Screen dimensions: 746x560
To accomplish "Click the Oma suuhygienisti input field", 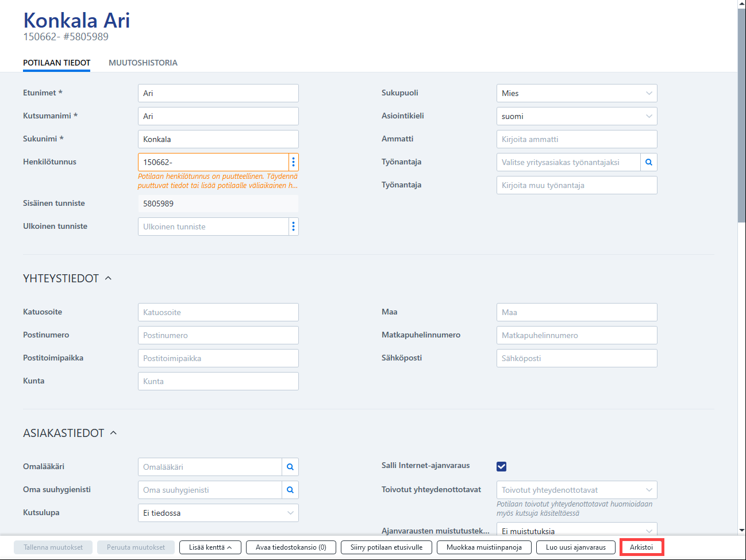I will tap(210, 490).
